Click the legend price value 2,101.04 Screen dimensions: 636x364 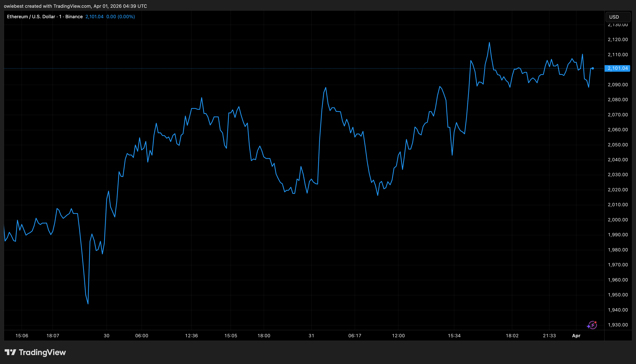[x=94, y=17]
